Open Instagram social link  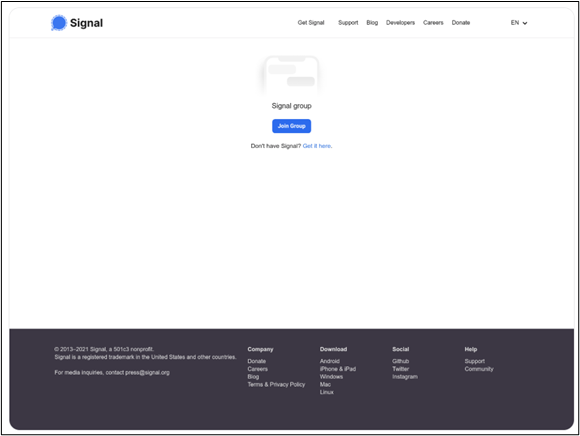click(x=405, y=377)
